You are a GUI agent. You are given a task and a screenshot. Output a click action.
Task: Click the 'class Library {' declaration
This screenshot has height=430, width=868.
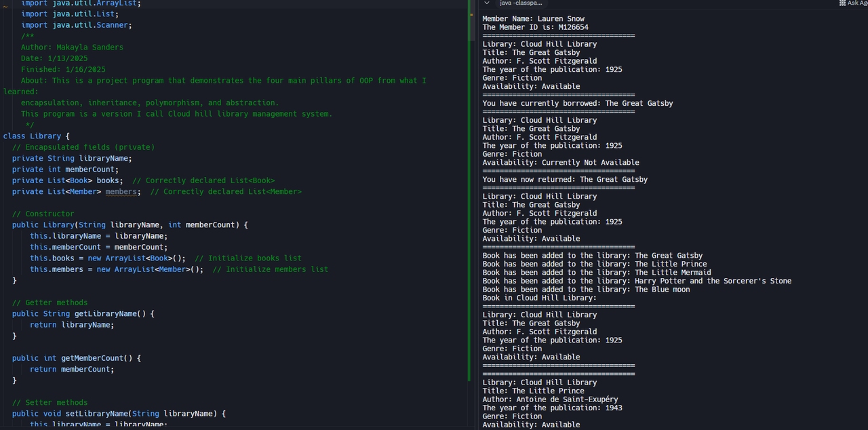point(37,136)
